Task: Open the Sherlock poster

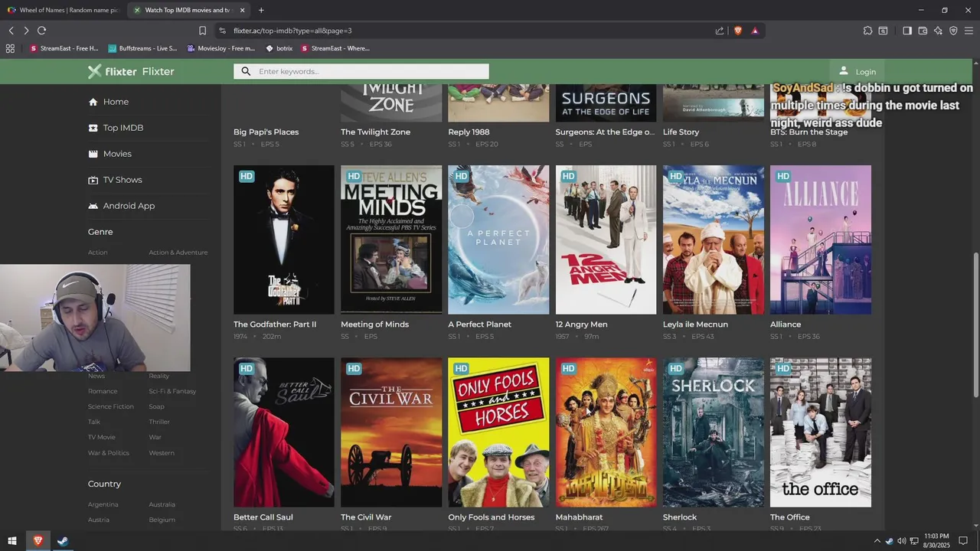Action: 714,432
